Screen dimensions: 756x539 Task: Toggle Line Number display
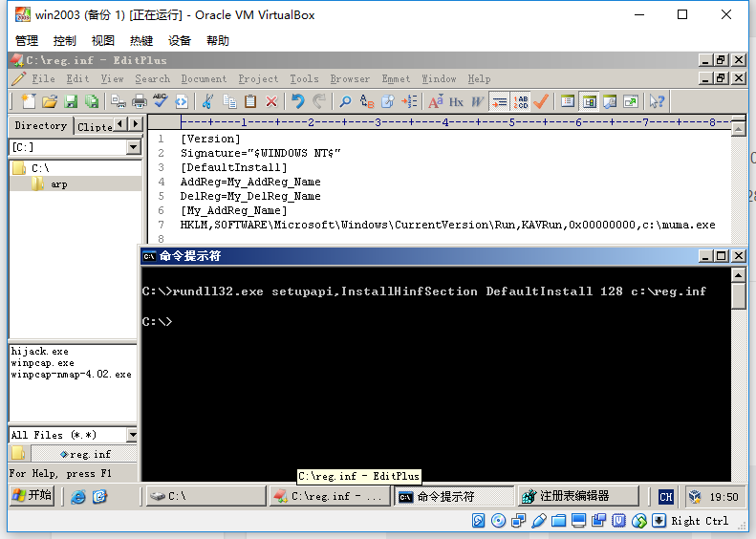520,101
